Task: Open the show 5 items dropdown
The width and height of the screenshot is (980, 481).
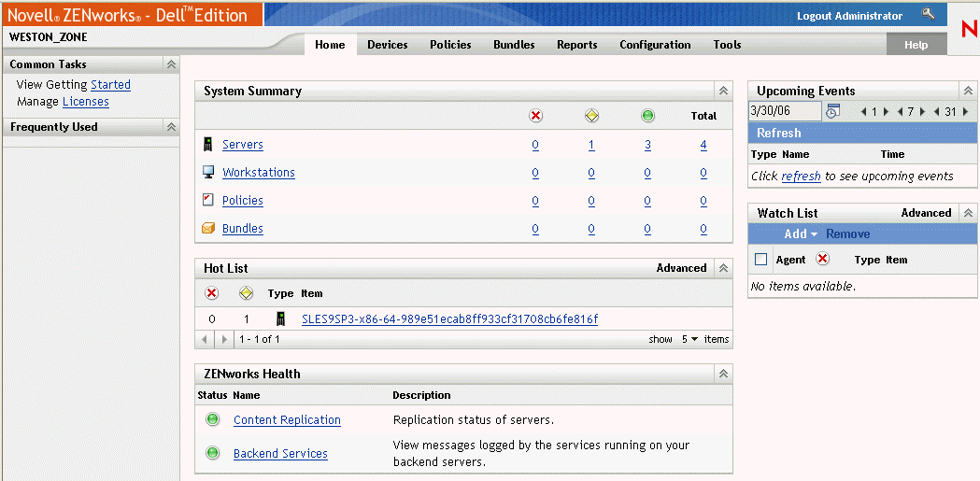Action: 690,339
